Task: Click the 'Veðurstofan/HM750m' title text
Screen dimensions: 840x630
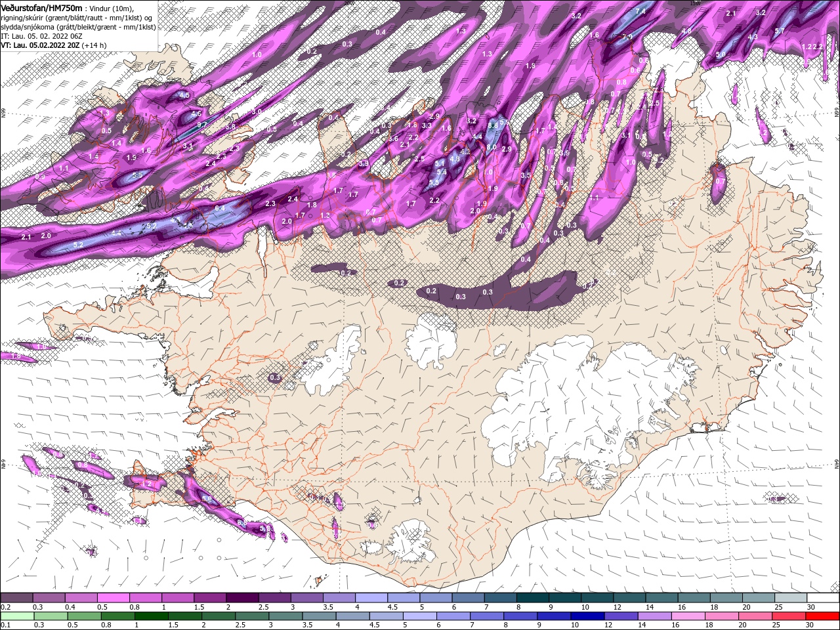Action: coord(41,8)
